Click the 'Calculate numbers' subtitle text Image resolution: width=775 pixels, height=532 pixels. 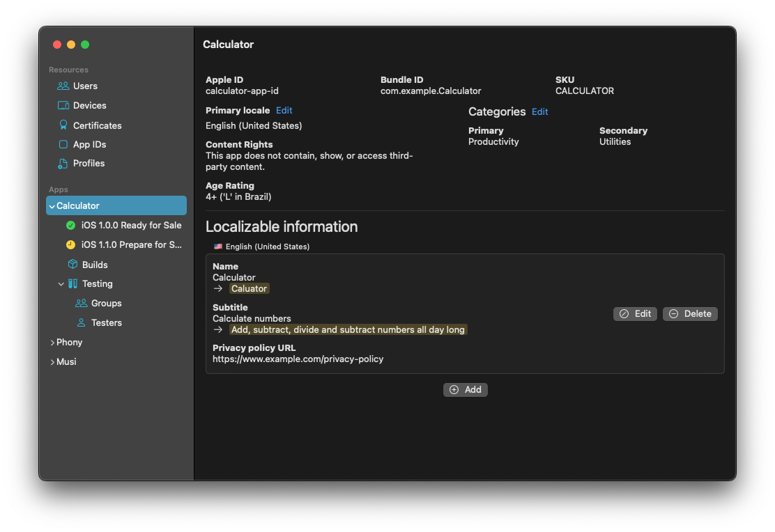click(252, 319)
